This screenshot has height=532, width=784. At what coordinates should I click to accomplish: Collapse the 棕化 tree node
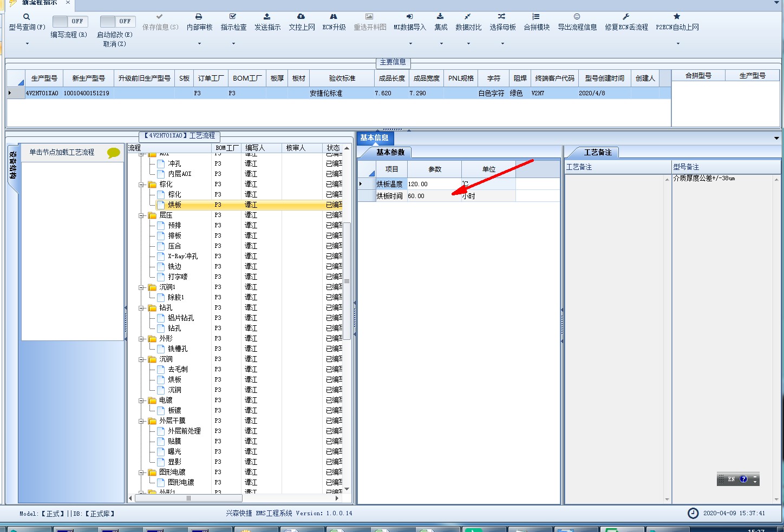click(141, 185)
